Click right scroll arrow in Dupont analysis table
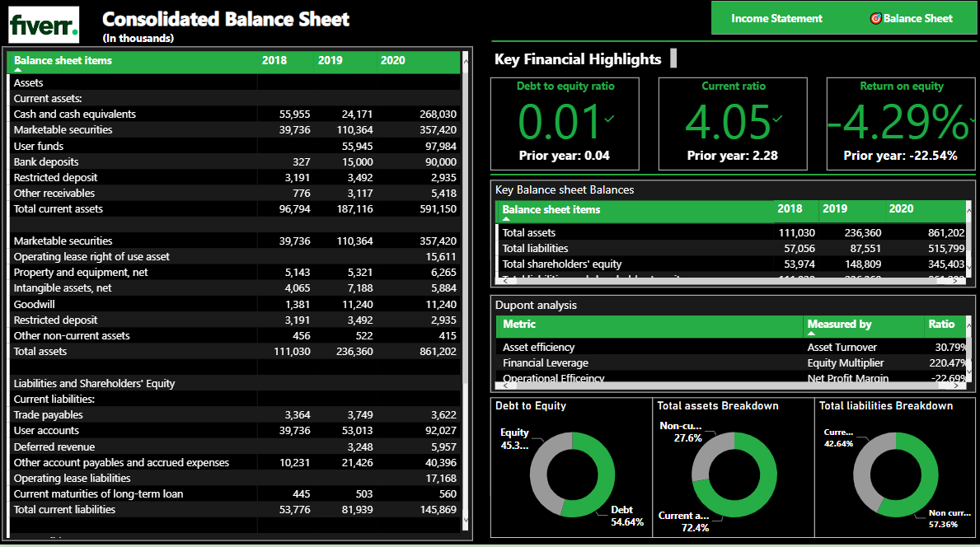The height and width of the screenshot is (547, 980). [x=956, y=385]
